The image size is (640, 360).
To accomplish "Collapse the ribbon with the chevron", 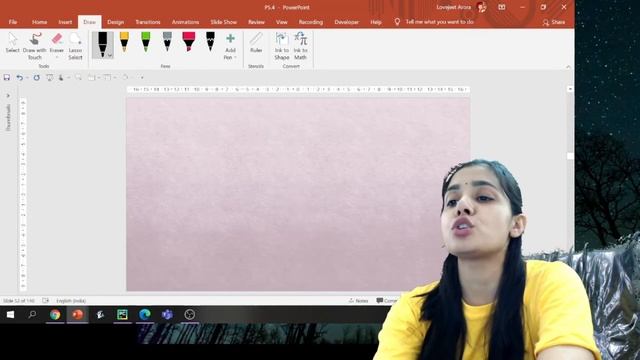I will (568, 67).
